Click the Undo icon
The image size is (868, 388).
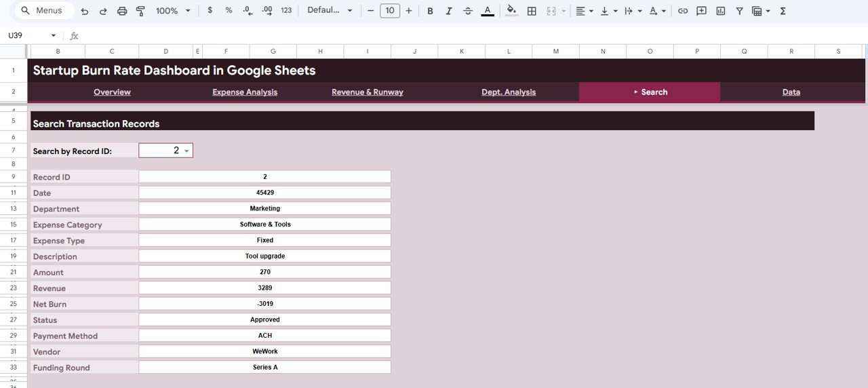(85, 11)
